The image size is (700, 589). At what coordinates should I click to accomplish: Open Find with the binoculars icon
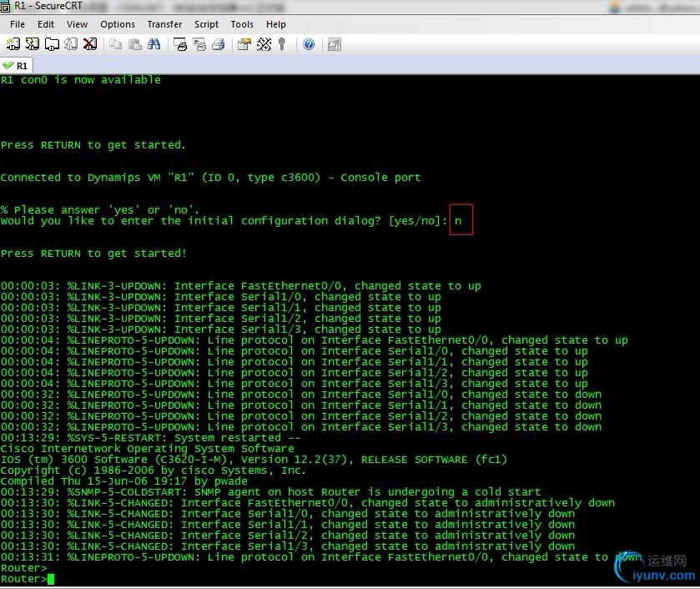[154, 44]
